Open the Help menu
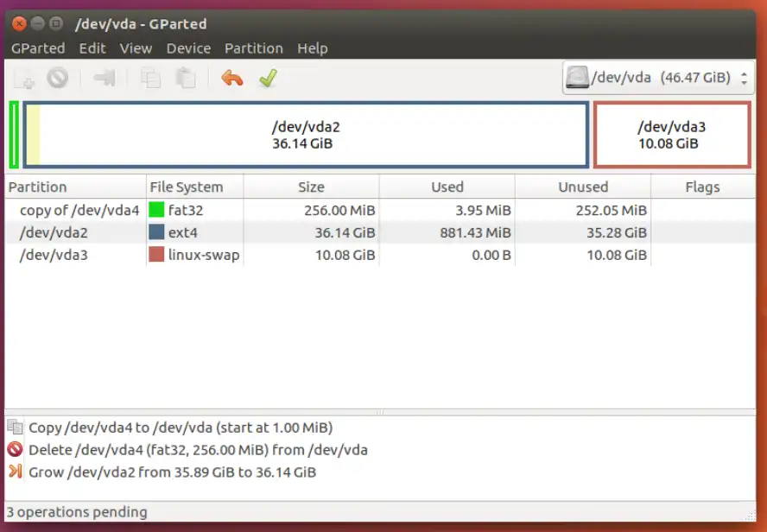This screenshot has height=532, width=767. tap(313, 48)
